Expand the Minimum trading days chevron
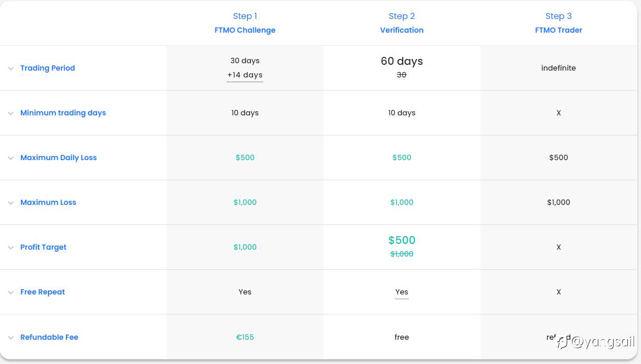 [x=11, y=113]
